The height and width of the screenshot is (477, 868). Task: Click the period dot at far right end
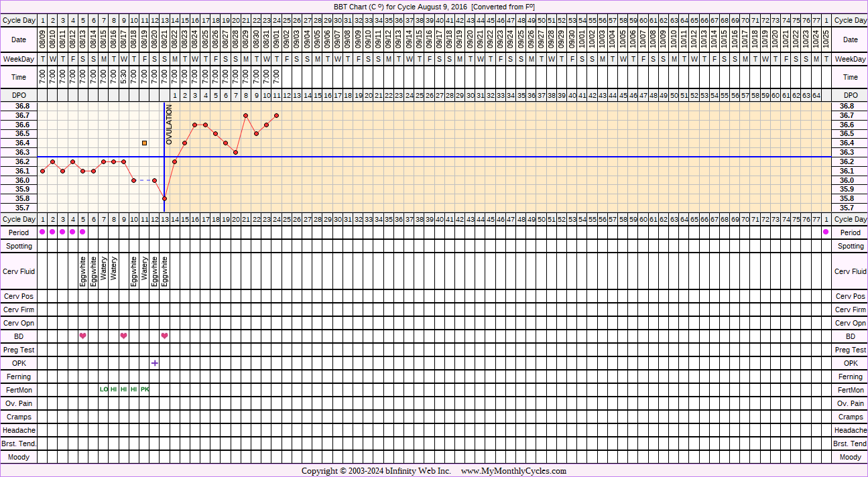[826, 232]
